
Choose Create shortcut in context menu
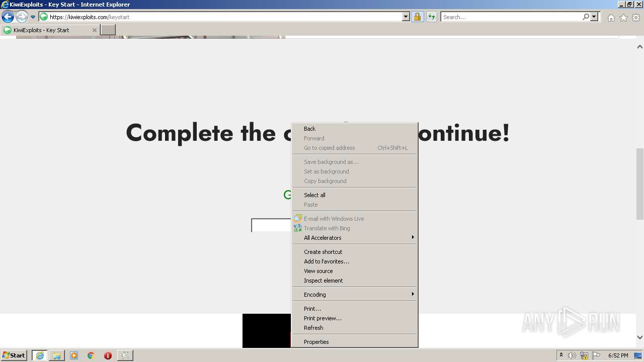click(x=355, y=252)
